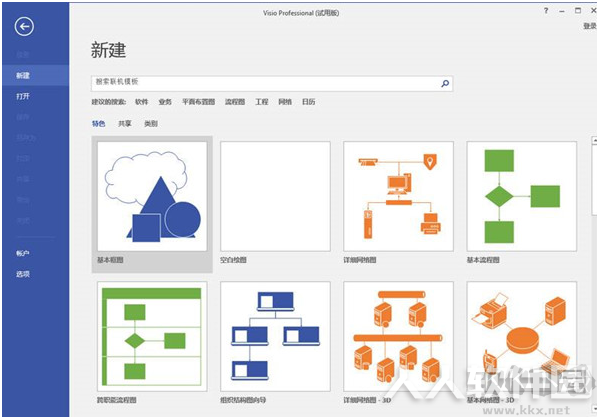Select the 基本流程图 green flowchart template
597x417 pixels.
click(522, 197)
